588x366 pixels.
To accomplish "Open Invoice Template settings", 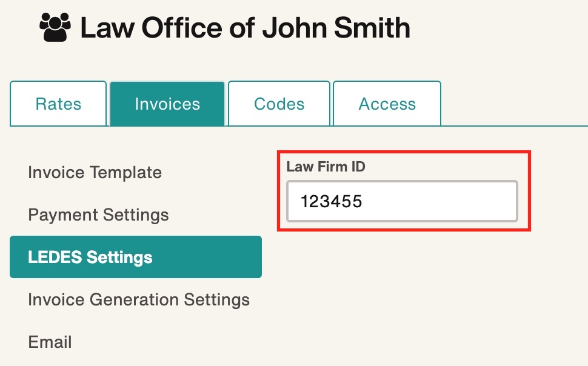I will [x=95, y=172].
